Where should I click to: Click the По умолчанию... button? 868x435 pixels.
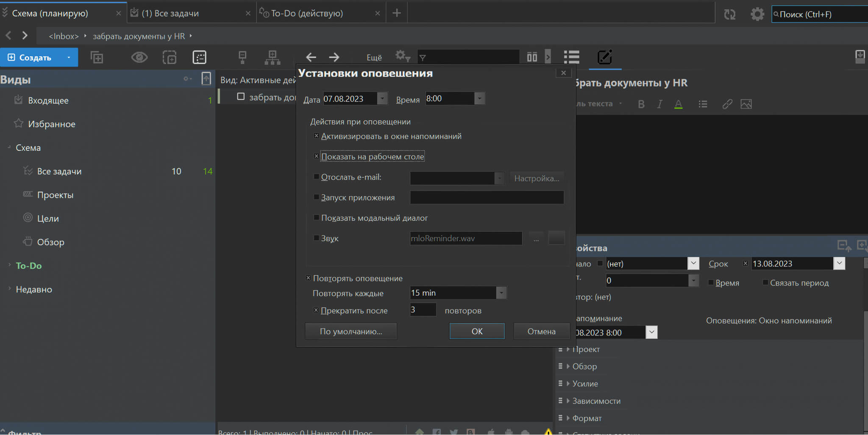click(351, 331)
